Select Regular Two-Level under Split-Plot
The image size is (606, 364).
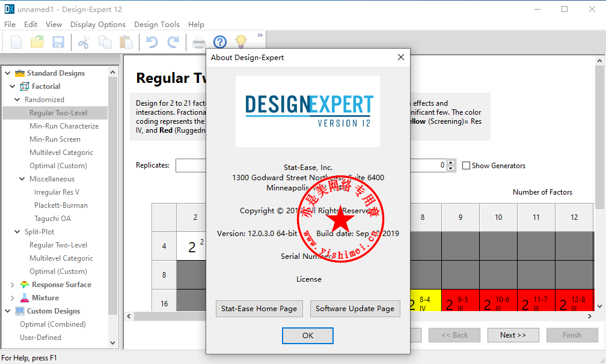click(x=58, y=245)
